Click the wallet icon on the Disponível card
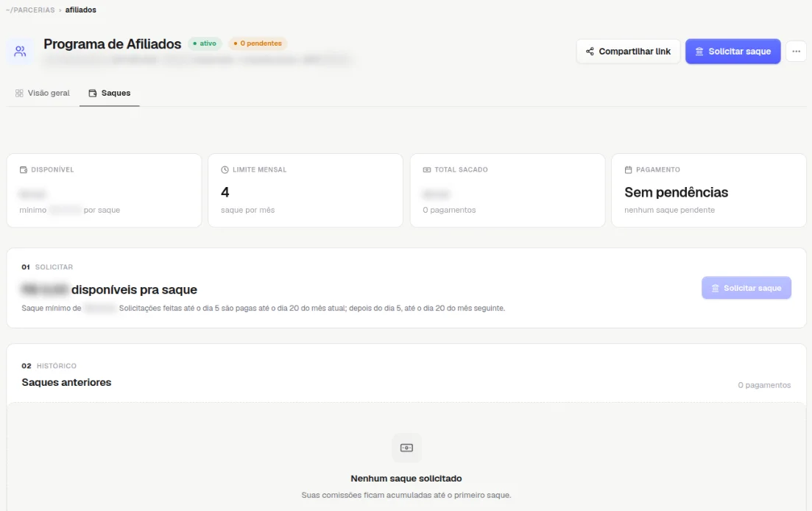The width and height of the screenshot is (812, 511). (x=24, y=170)
